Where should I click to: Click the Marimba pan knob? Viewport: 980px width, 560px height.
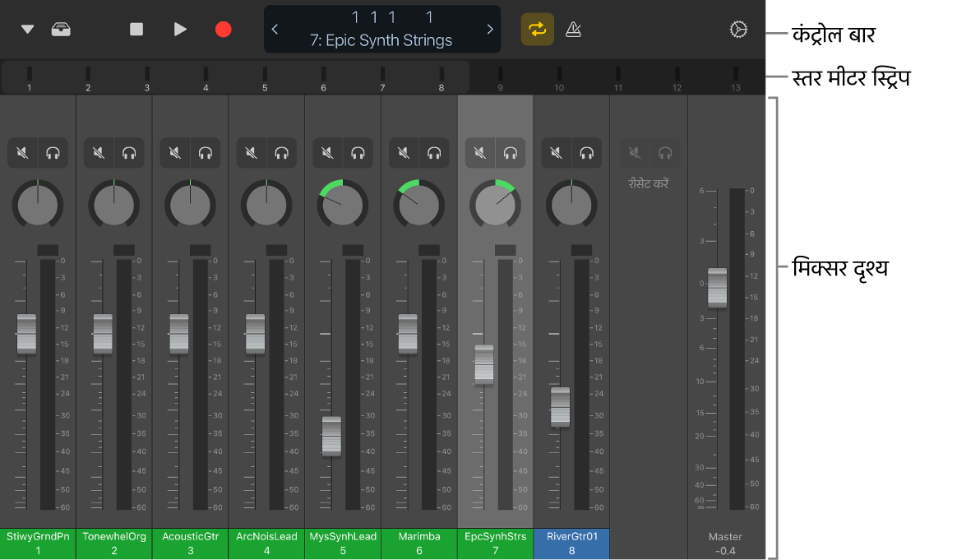(x=418, y=204)
